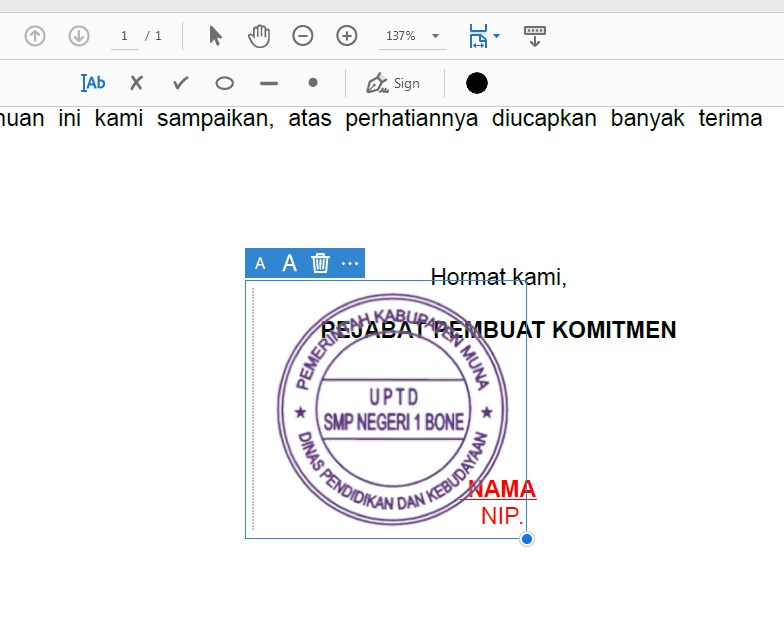
Task: Select the Add Text (Ab) tool
Action: [93, 83]
